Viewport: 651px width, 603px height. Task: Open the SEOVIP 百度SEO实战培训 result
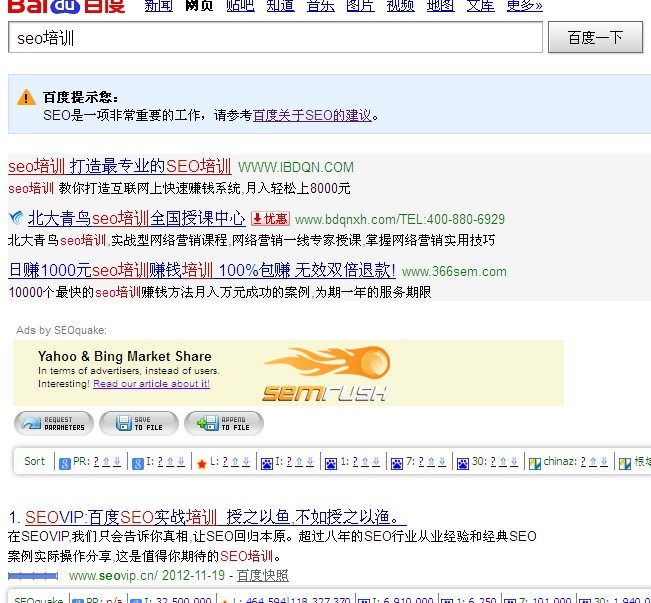(x=215, y=517)
